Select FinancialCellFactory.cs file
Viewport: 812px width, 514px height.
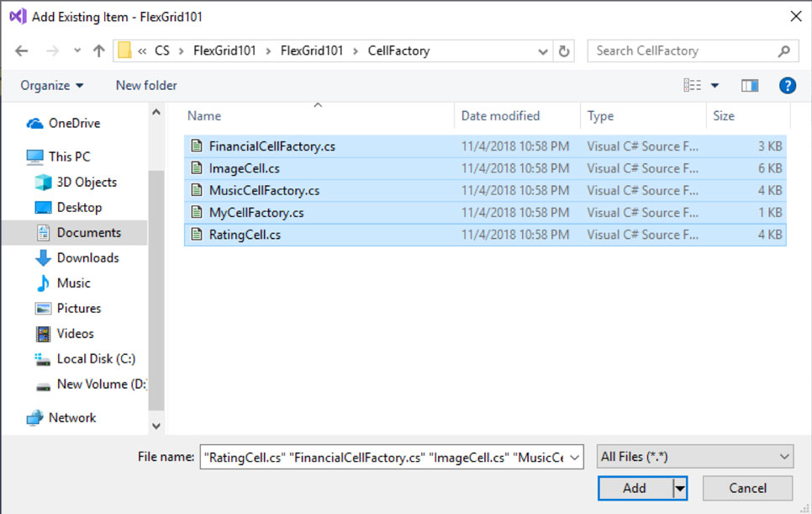pyautogui.click(x=485, y=146)
